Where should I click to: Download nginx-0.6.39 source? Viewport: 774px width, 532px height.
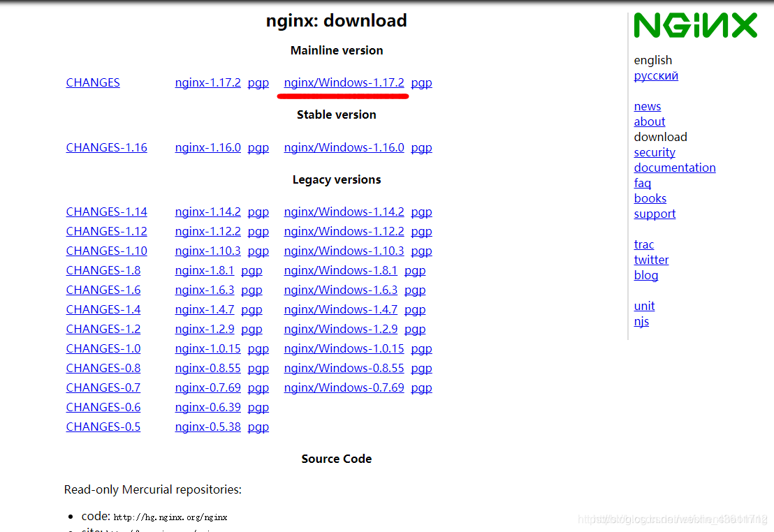click(207, 407)
